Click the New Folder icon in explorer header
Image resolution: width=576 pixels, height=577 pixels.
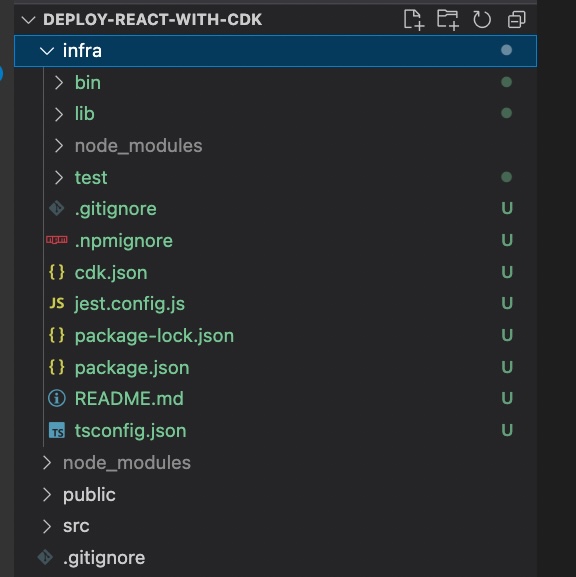(x=448, y=20)
